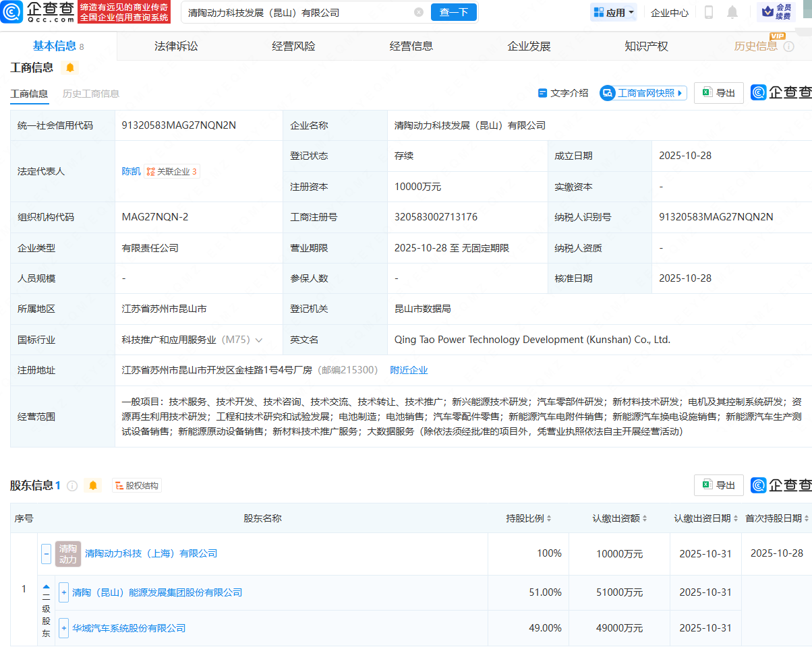Click the mobile phone icon in header
812x647 pixels.
(x=709, y=12)
